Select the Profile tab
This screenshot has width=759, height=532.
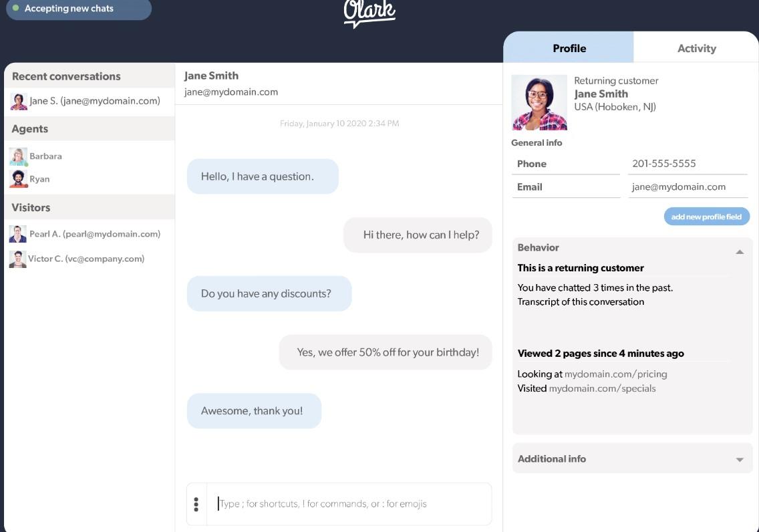pyautogui.click(x=569, y=48)
